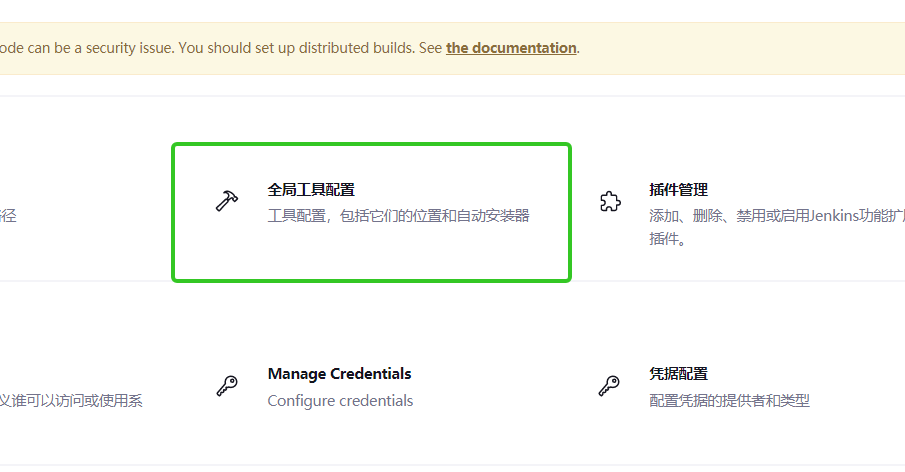The height and width of the screenshot is (472, 905).
Task: Open the documentation link in the warning banner
Action: (511, 48)
